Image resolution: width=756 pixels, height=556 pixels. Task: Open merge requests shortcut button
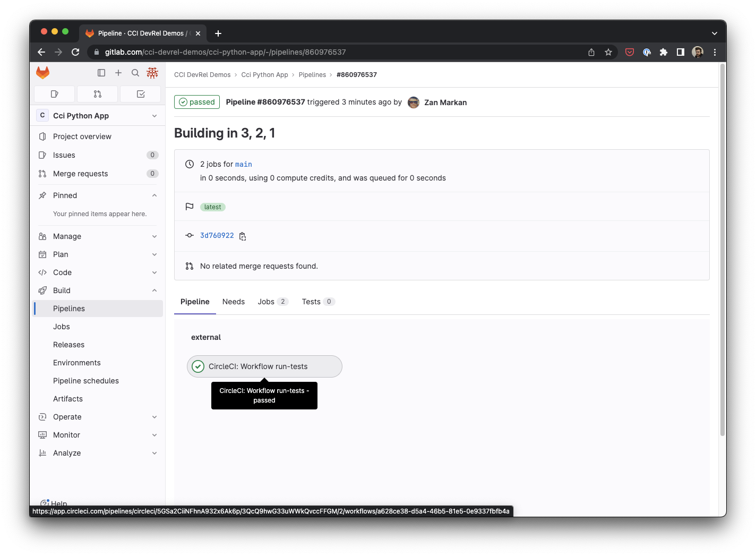tap(98, 94)
